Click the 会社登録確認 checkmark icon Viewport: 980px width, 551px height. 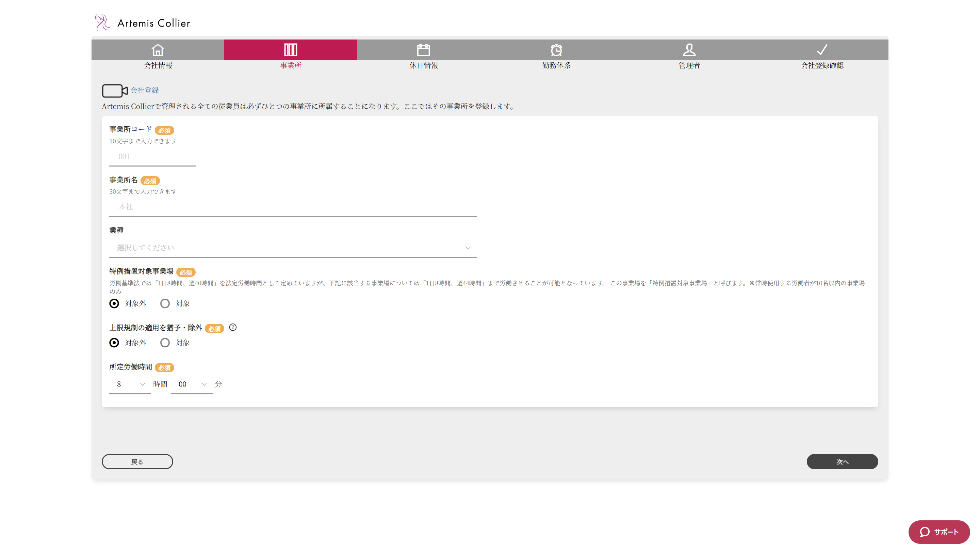tap(822, 50)
